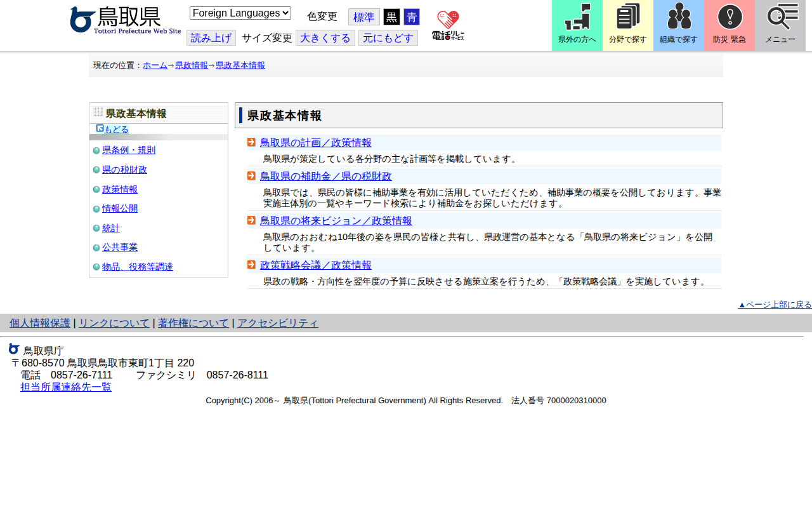
Task: Open the ホーム breadcrumb link
Action: (154, 65)
